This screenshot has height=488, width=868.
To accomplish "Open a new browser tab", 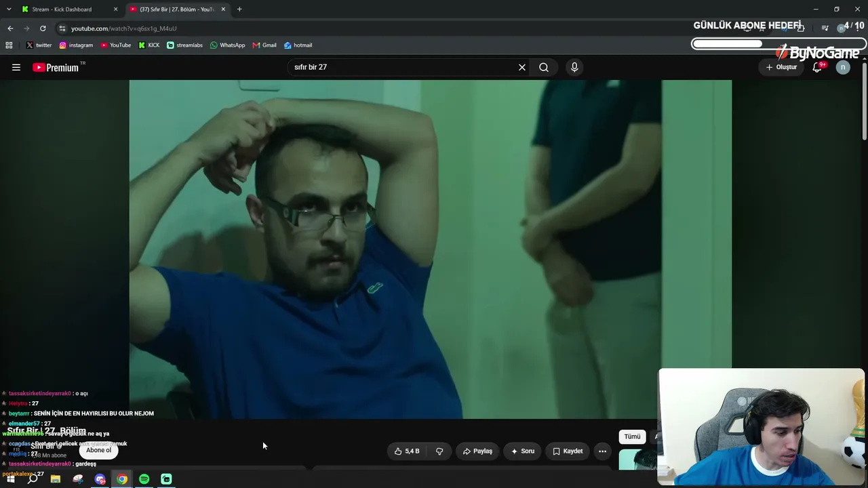I will 239,9.
